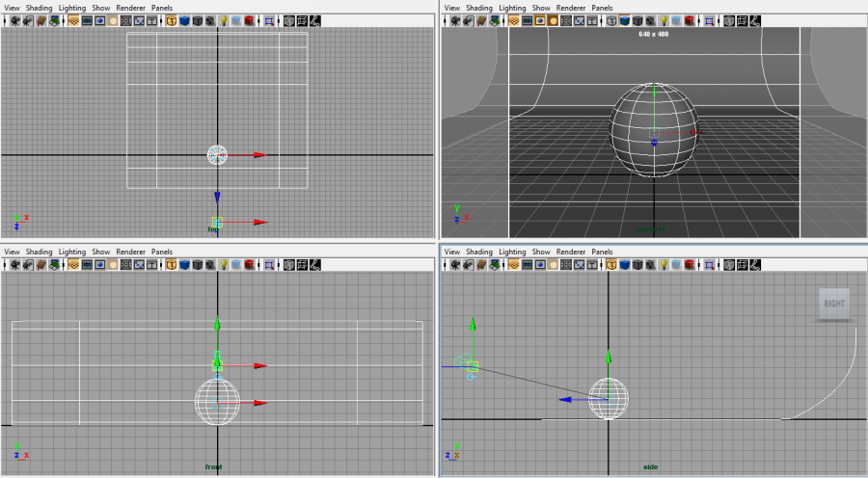Toggle resolution gate in side panel toolbar
This screenshot has width=868, height=478.
(541, 264)
